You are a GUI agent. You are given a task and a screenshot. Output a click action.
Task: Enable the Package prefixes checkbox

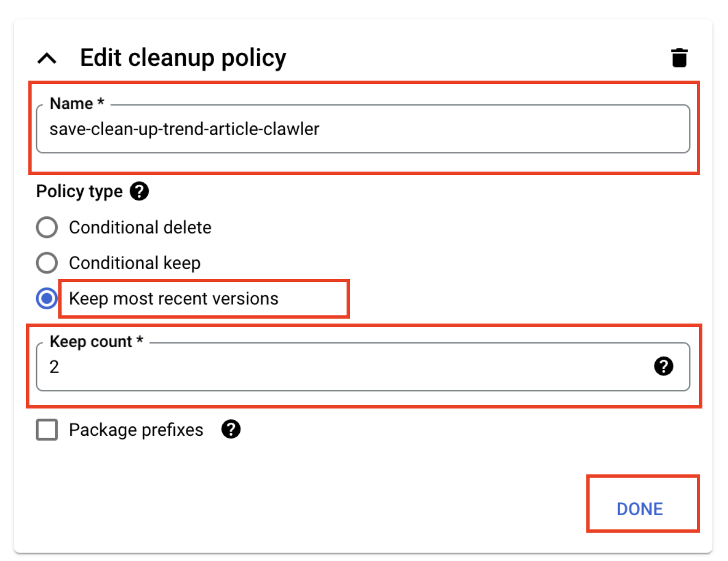(47, 430)
